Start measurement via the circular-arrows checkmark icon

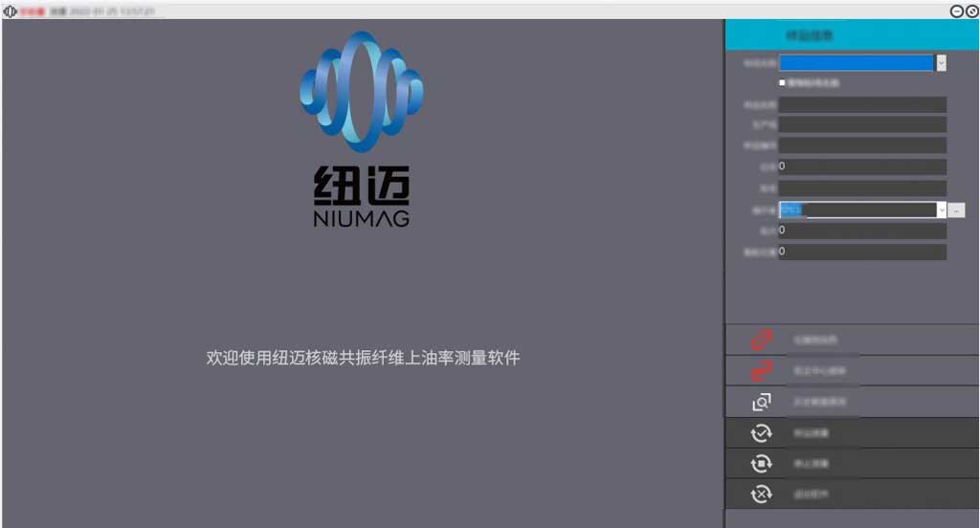pyautogui.click(x=761, y=433)
